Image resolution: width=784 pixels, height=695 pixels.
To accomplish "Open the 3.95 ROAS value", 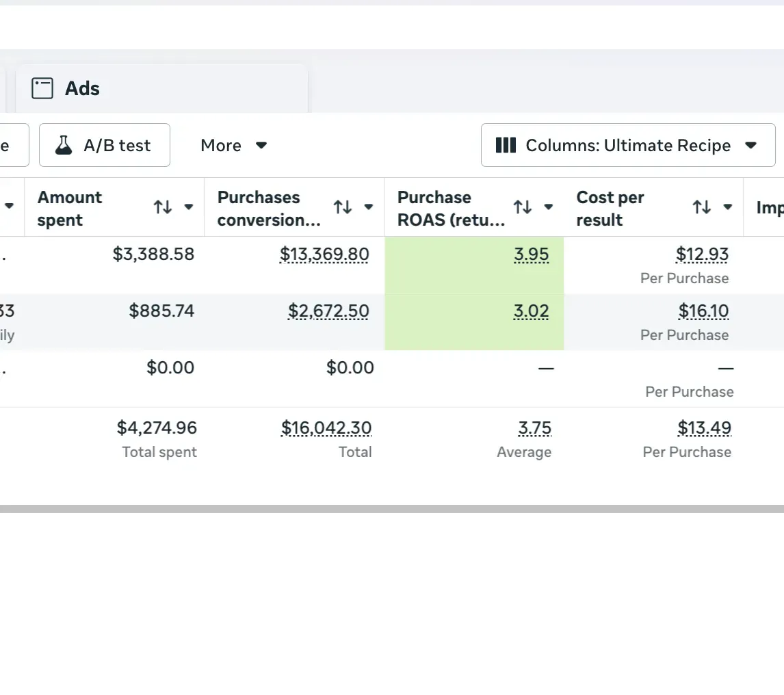I will coord(531,254).
